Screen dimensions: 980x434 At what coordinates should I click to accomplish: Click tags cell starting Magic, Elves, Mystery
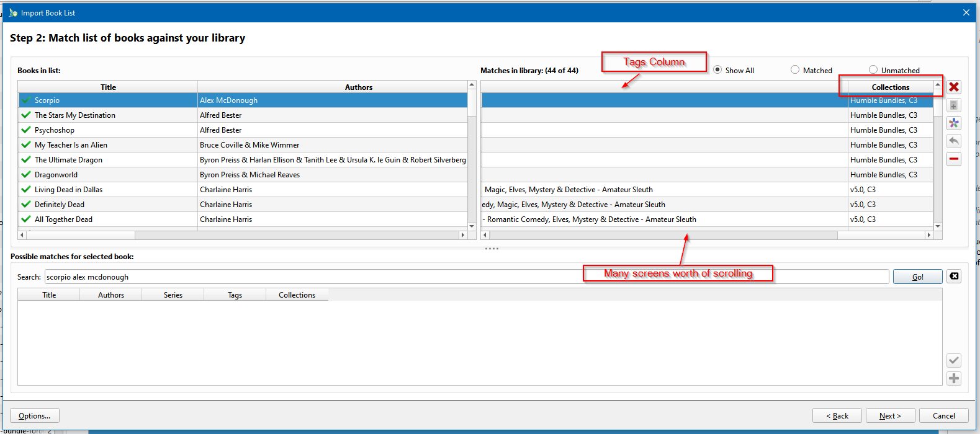pos(665,189)
